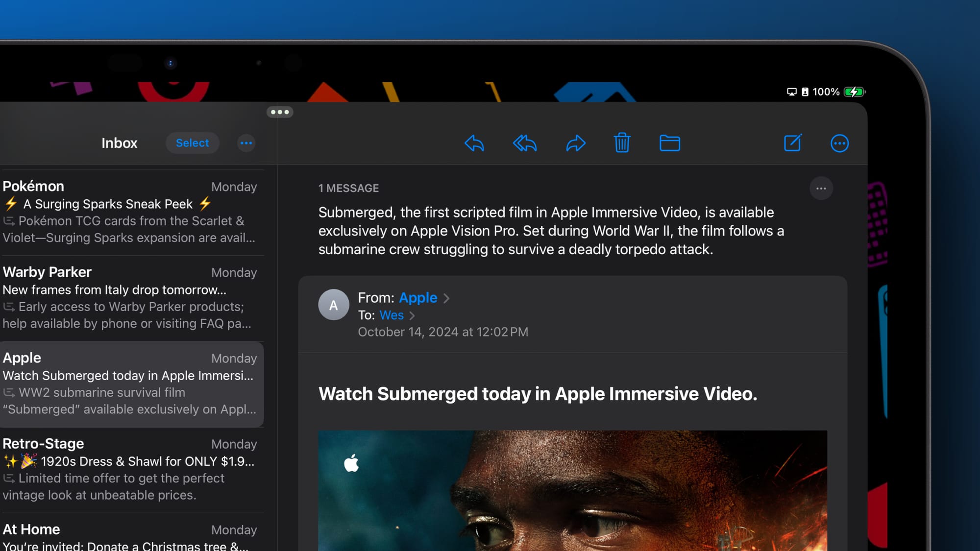The height and width of the screenshot is (551, 980).
Task: Open summary ellipsis menu beside 1 MESSAGE
Action: (821, 189)
